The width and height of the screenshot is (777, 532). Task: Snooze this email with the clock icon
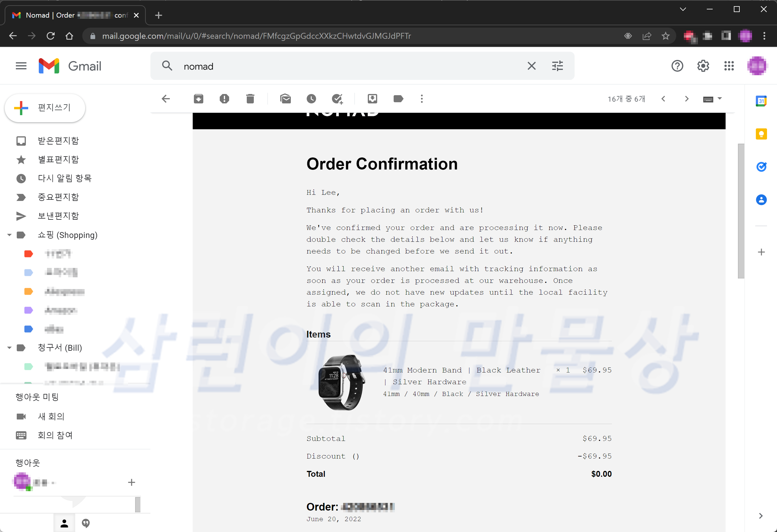coord(311,99)
